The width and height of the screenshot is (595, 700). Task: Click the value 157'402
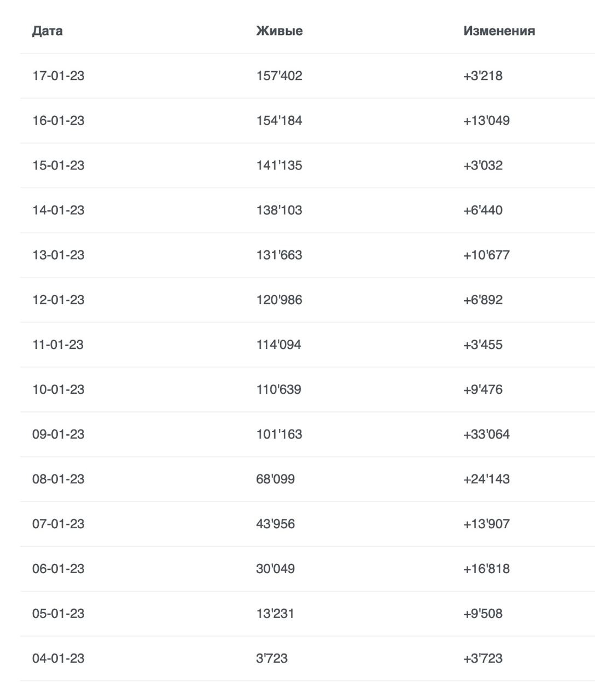click(279, 75)
